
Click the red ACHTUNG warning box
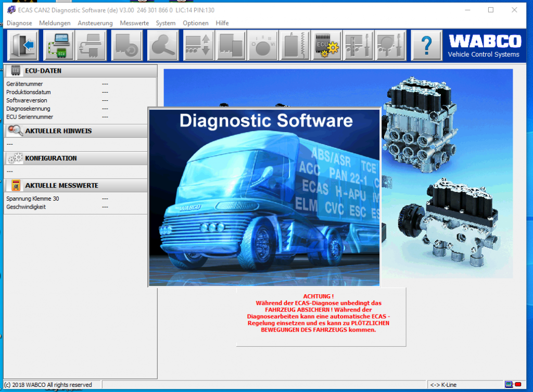[321, 318]
